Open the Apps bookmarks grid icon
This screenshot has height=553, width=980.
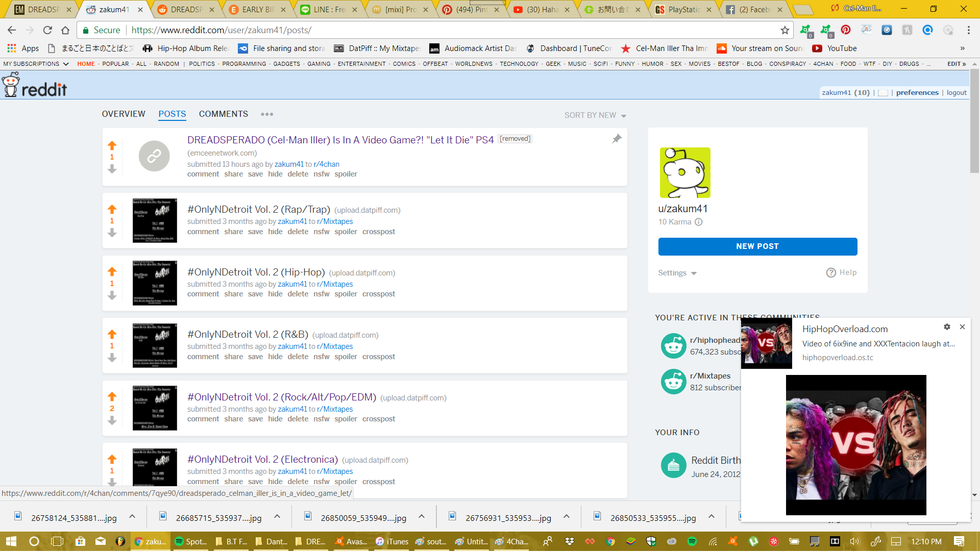pyautogui.click(x=11, y=48)
